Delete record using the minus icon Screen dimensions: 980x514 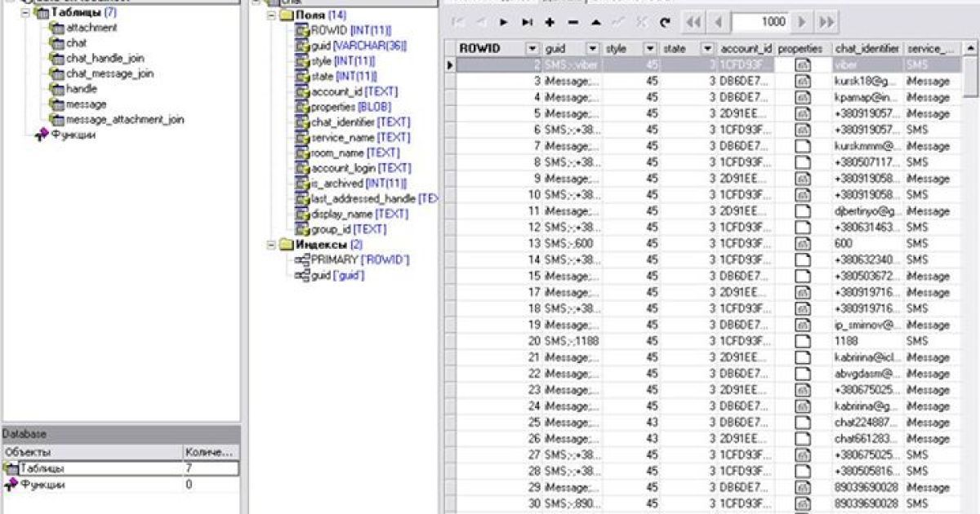(x=572, y=22)
